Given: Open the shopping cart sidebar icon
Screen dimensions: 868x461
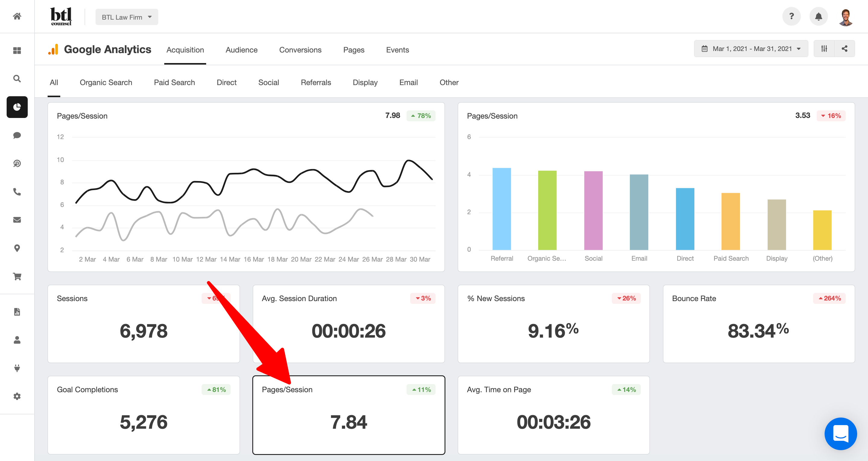Looking at the screenshot, I should [17, 277].
